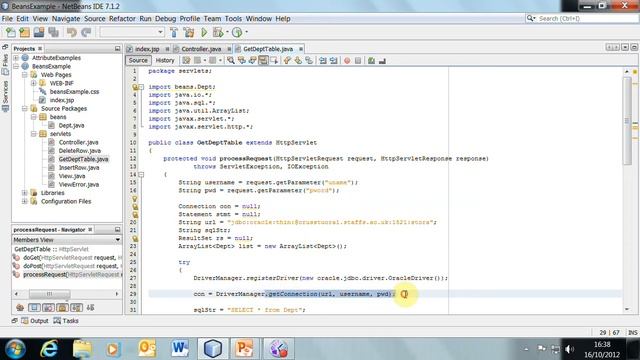Click Stop Macro Recording gray icon
Viewport: 640px width, 360px height.
[358, 60]
